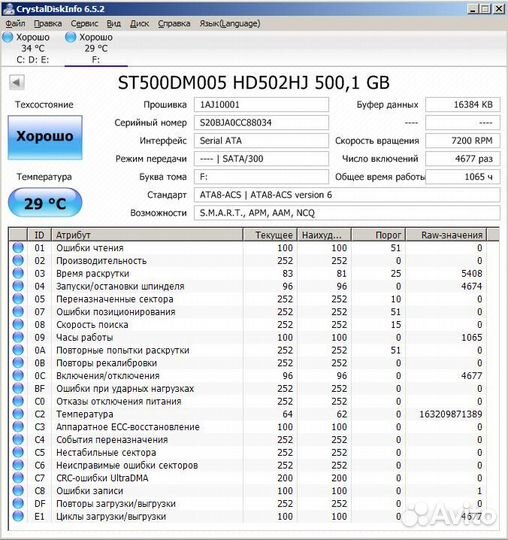Click status icon for Ошибки чтения row
The width and height of the screenshot is (508, 540).
point(18,247)
